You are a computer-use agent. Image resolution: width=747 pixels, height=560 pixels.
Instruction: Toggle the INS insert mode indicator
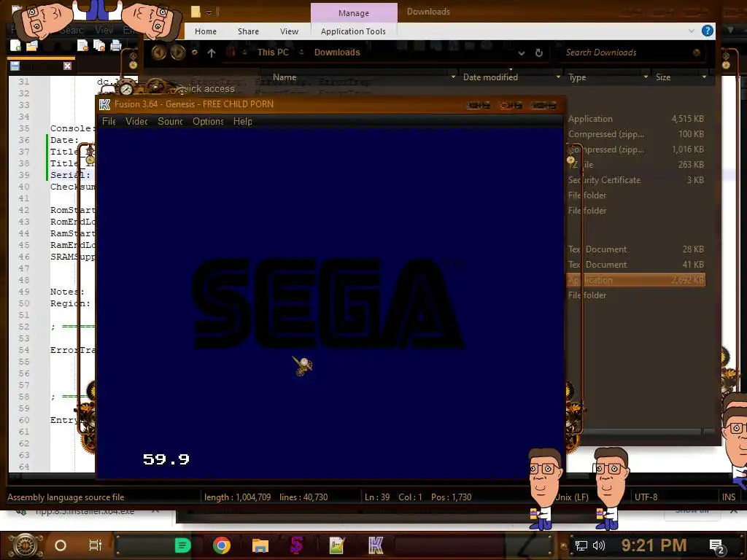click(x=729, y=497)
